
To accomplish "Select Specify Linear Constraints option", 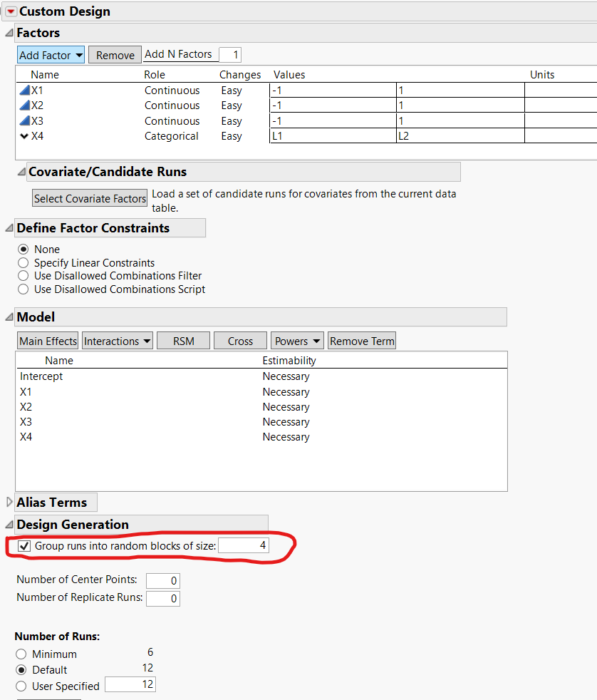I will tap(24, 262).
